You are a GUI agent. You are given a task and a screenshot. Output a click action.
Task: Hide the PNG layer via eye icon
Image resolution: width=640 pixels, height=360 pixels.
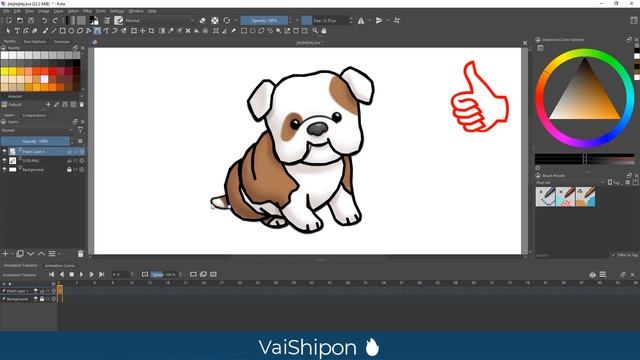pyautogui.click(x=4, y=160)
